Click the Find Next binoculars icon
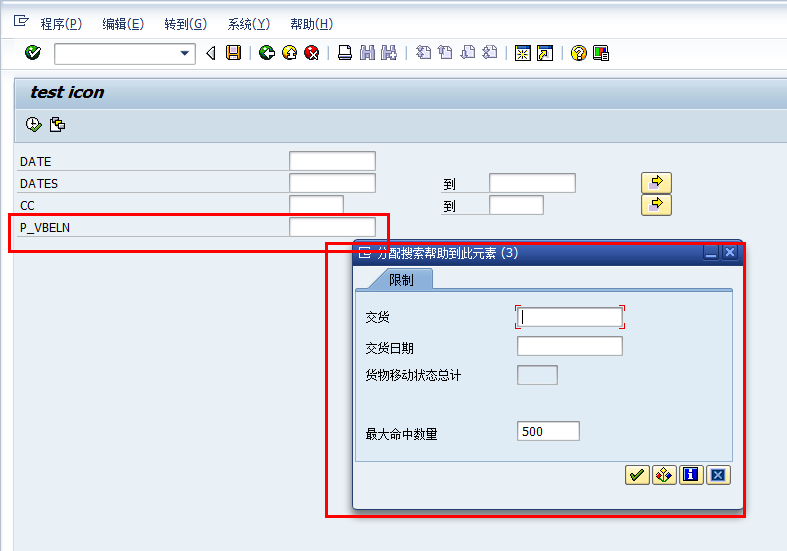This screenshot has height=551, width=787. click(x=389, y=52)
